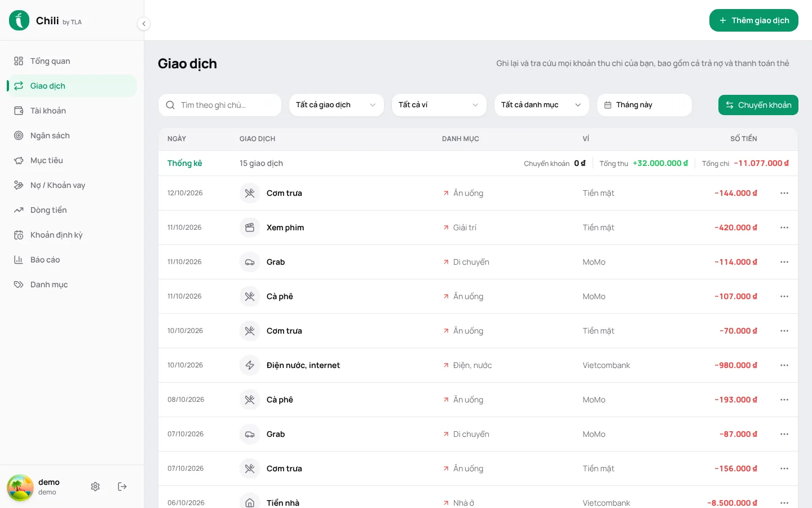This screenshot has width=812, height=508.
Task: Click the Giải trí category label
Action: [465, 227]
